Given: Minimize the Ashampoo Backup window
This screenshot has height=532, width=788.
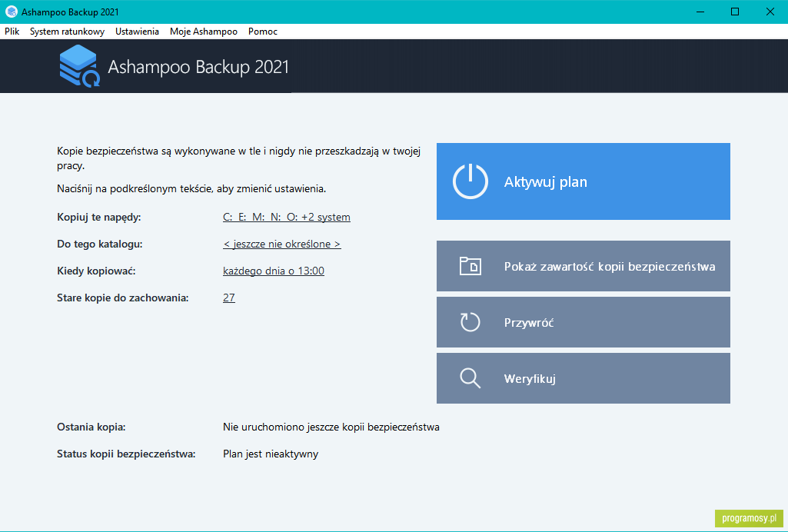Looking at the screenshot, I should (700, 12).
